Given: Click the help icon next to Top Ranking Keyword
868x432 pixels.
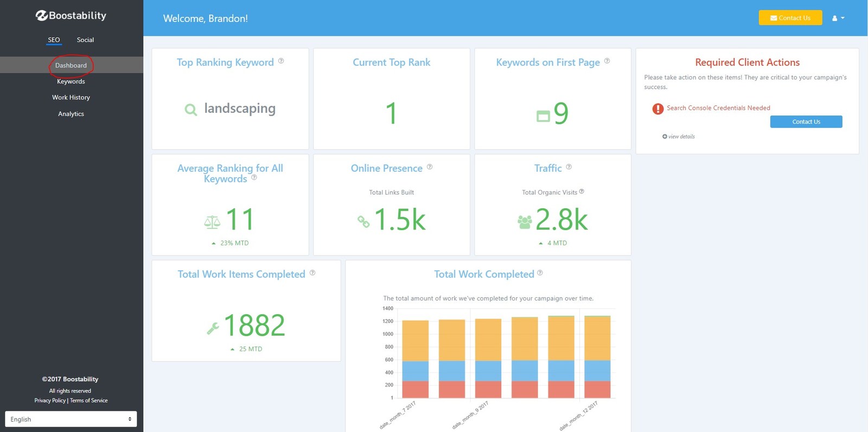Looking at the screenshot, I should click(281, 61).
